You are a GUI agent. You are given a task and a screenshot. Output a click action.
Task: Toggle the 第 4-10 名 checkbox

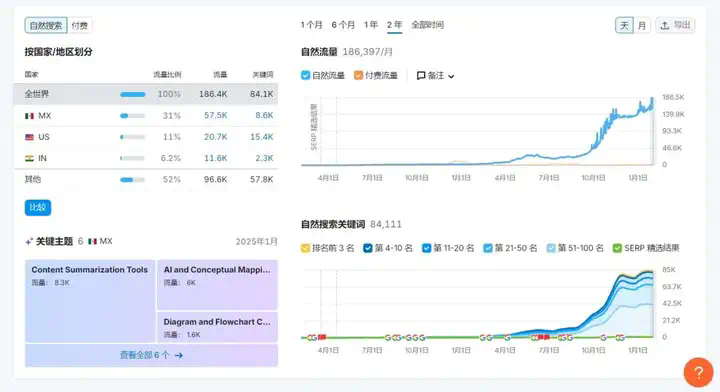pyautogui.click(x=367, y=248)
